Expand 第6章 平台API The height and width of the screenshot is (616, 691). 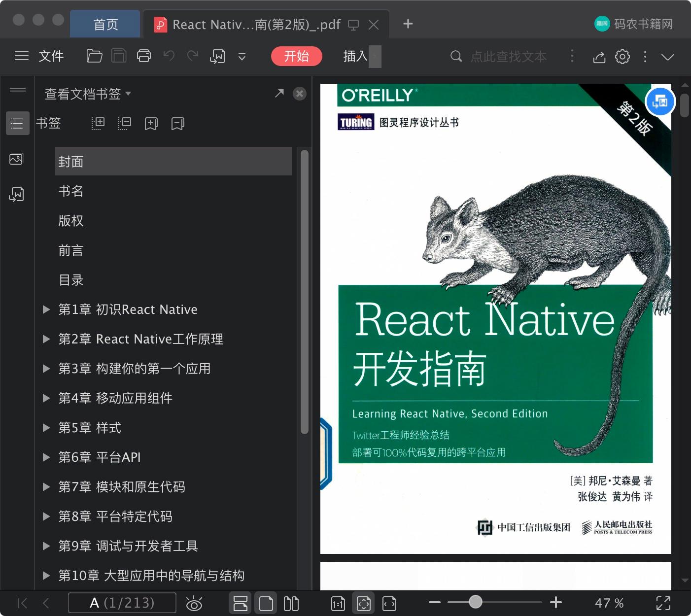point(46,457)
